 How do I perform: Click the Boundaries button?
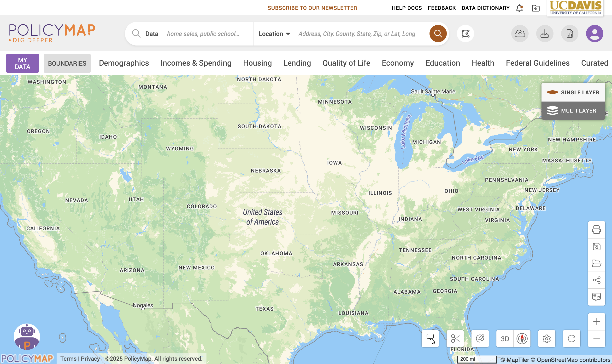pos(67,63)
